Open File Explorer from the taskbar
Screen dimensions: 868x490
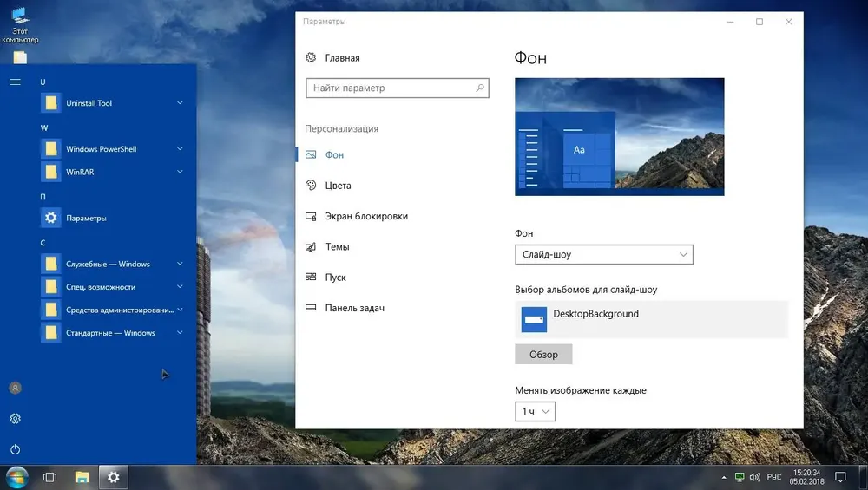(x=82, y=477)
